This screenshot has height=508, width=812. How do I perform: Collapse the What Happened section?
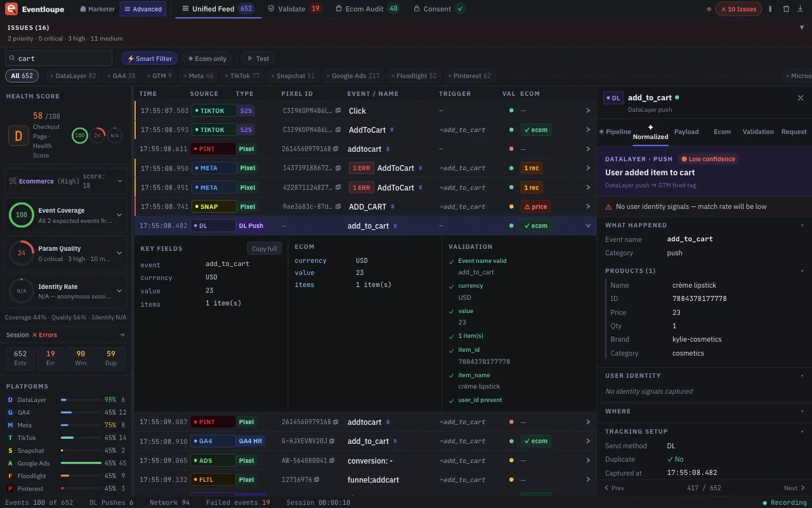802,225
